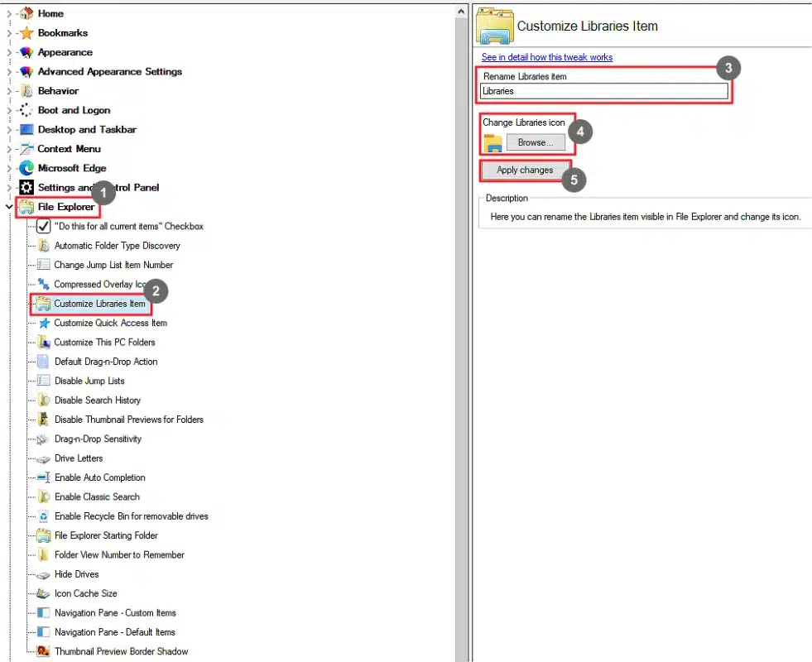The image size is (812, 662).
Task: Click the Automatic Folder Type Discovery icon
Action: coord(44,245)
